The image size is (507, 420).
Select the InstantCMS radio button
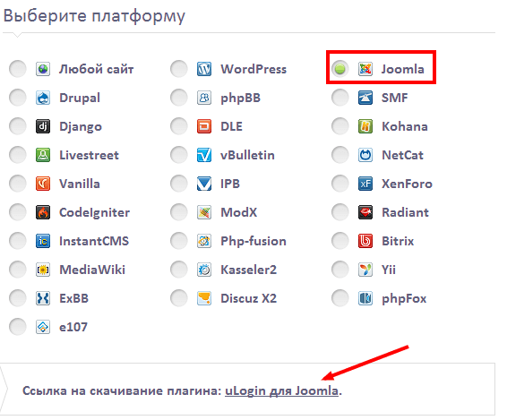click(x=17, y=241)
